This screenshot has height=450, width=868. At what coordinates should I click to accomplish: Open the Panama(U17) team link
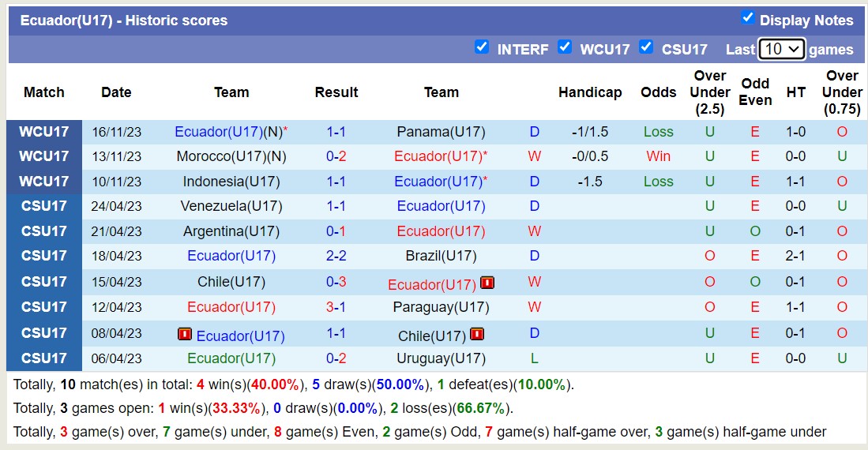[441, 132]
